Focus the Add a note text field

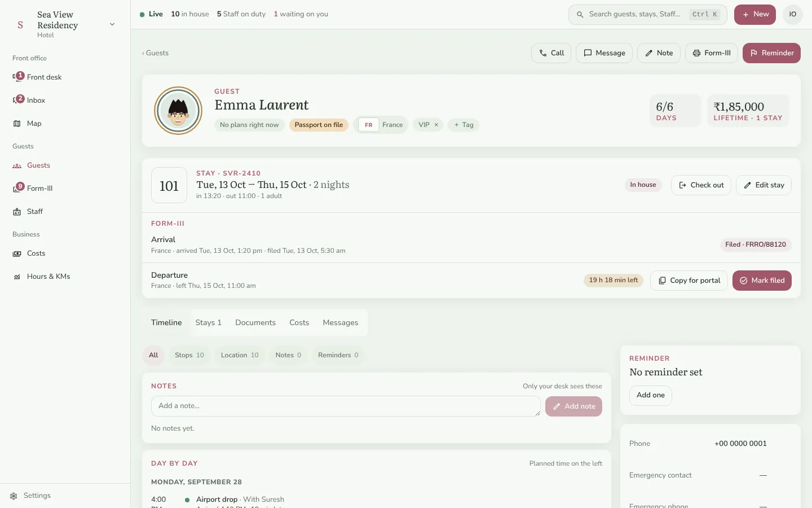(346, 406)
